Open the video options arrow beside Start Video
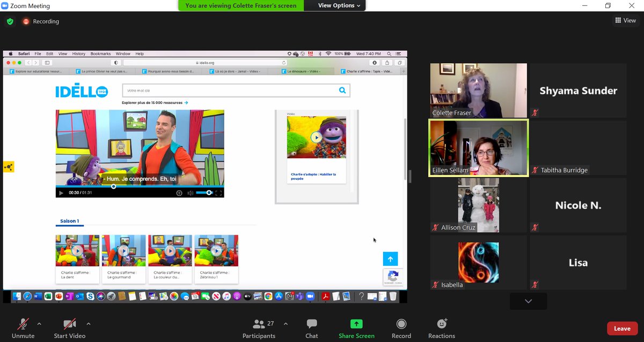This screenshot has width=644, height=342. coord(88,324)
